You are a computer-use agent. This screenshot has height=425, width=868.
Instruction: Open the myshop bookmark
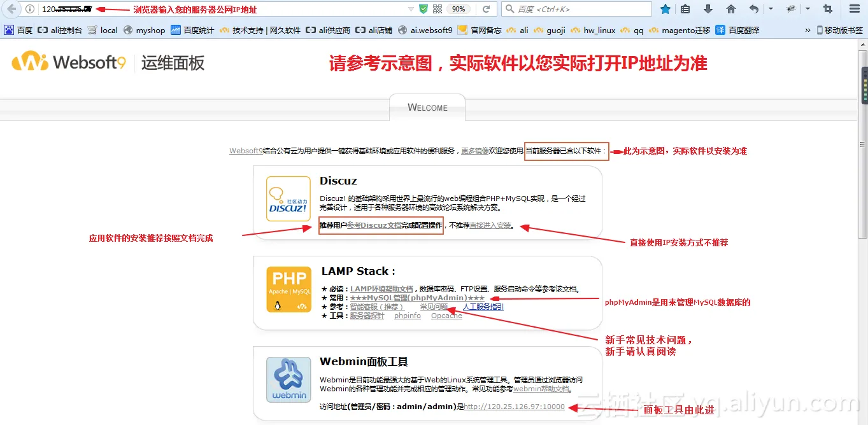(x=144, y=30)
